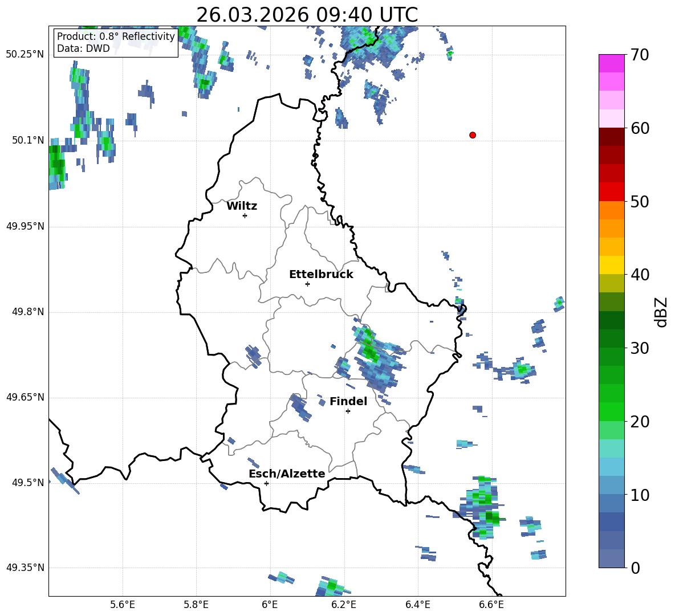Select the Wiltz city label
The image size is (675, 616).
click(242, 206)
